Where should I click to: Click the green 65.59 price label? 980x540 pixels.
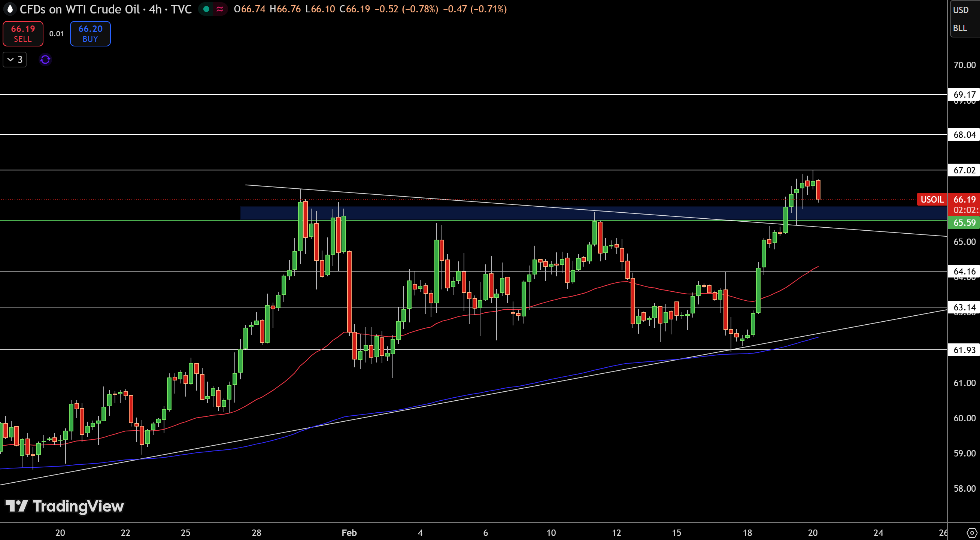(964, 222)
